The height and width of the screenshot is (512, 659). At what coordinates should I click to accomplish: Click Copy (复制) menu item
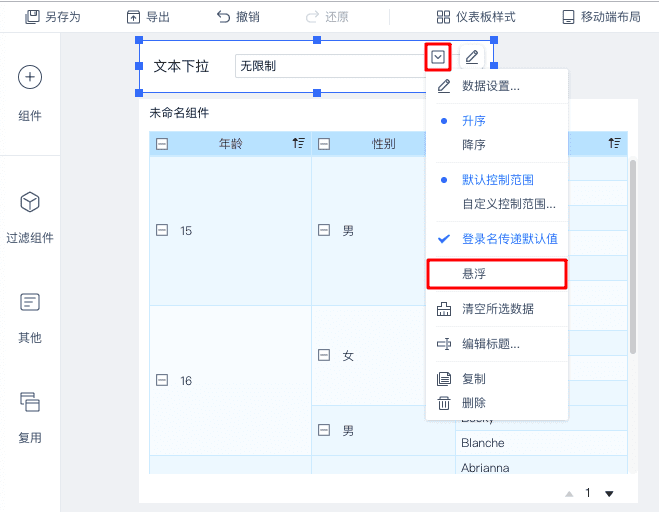[497, 379]
